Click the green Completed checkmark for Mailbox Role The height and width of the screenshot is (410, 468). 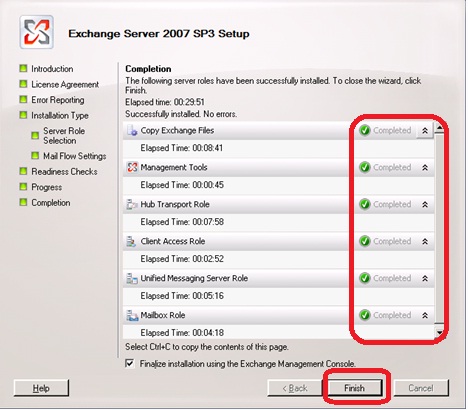pyautogui.click(x=365, y=315)
